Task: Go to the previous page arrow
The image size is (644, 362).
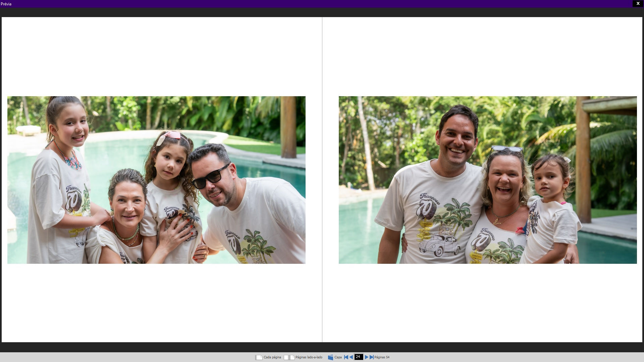Action: coord(351,357)
